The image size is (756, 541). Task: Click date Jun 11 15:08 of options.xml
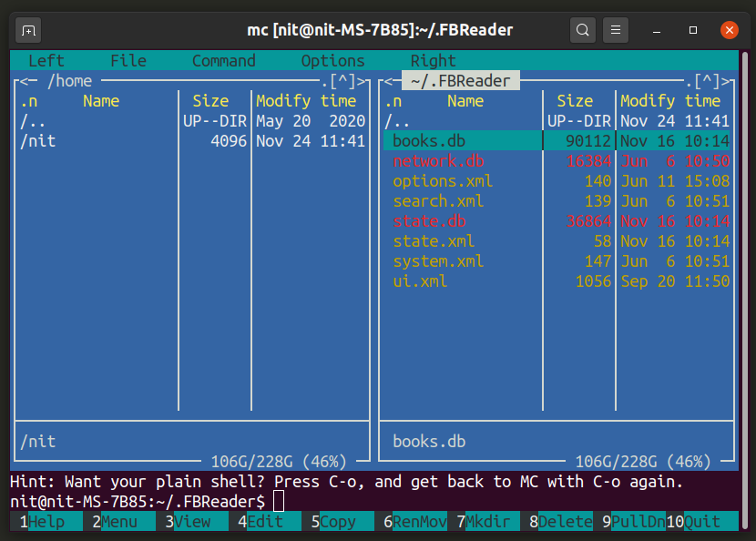675,181
